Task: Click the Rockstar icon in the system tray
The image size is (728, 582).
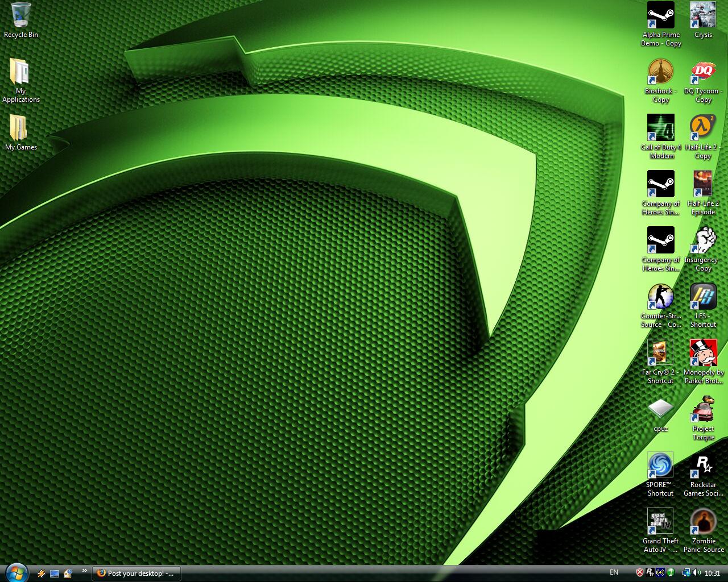Action: [x=650, y=573]
